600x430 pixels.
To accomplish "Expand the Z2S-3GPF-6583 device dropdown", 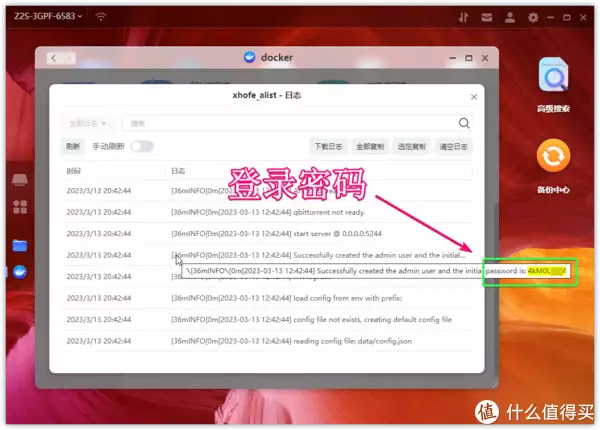I will [x=48, y=16].
